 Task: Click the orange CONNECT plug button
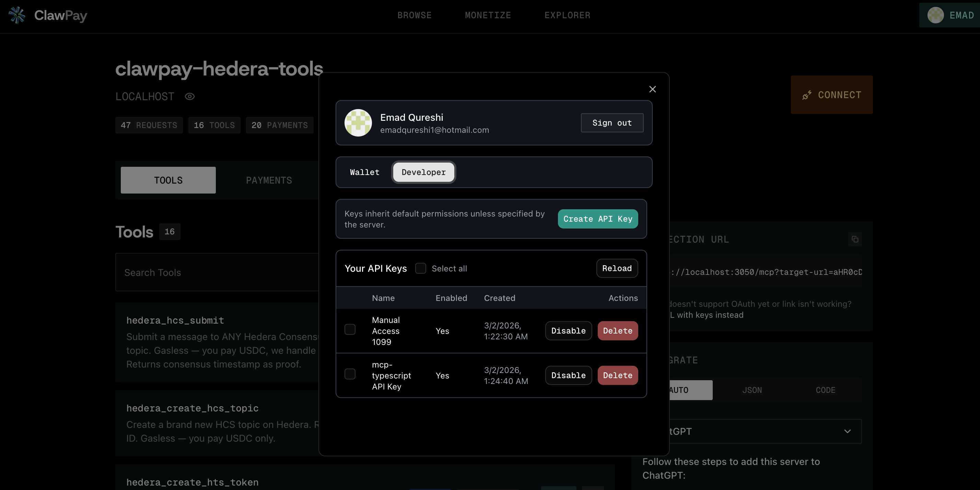832,95
